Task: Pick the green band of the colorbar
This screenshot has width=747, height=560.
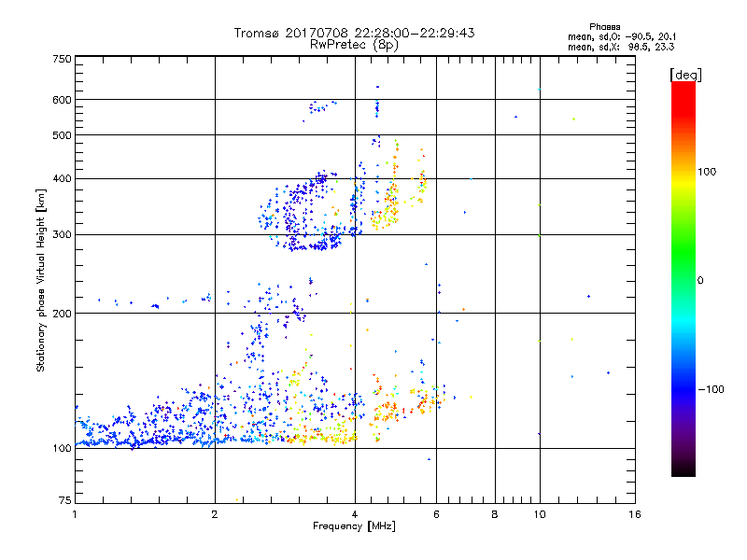Action: tap(684, 252)
